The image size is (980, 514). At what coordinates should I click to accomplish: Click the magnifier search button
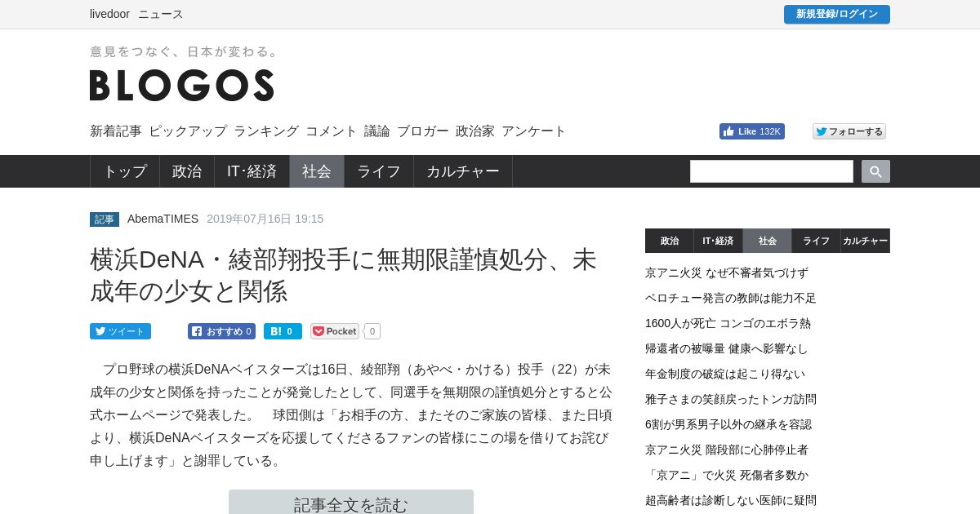click(x=875, y=171)
